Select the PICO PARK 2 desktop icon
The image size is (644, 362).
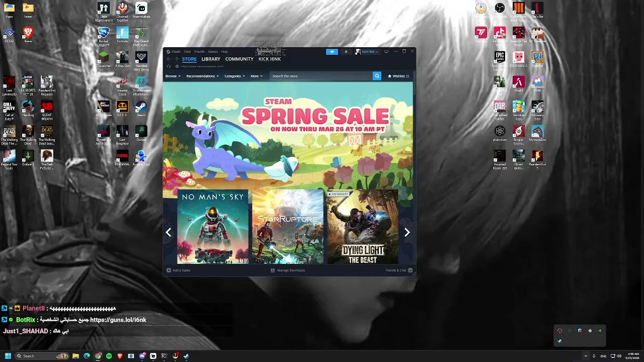point(519,59)
